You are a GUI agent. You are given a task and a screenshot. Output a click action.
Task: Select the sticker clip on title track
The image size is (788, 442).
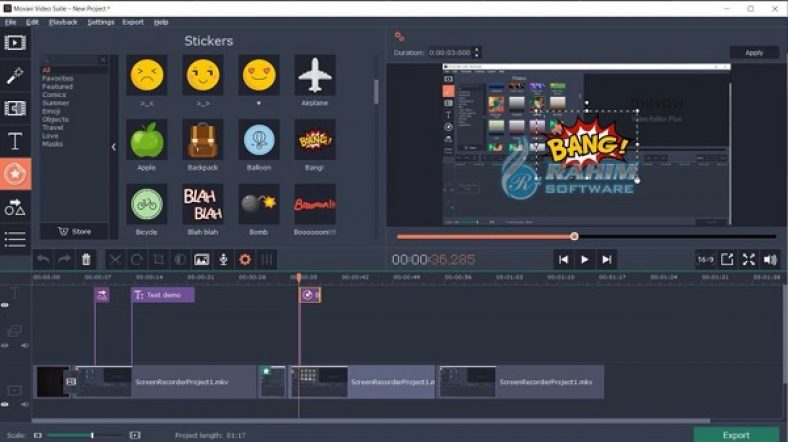coord(310,295)
